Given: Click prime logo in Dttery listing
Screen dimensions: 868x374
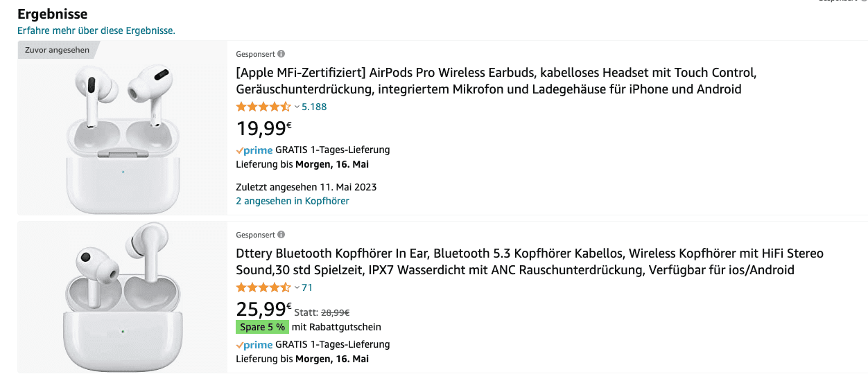Looking at the screenshot, I should click(x=254, y=345).
